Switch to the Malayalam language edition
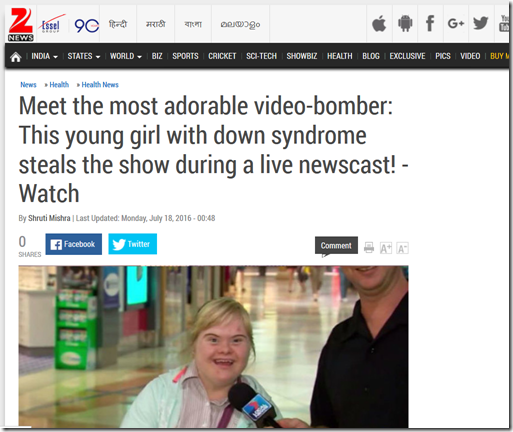Viewport: 513px width, 432px height. pos(240,24)
